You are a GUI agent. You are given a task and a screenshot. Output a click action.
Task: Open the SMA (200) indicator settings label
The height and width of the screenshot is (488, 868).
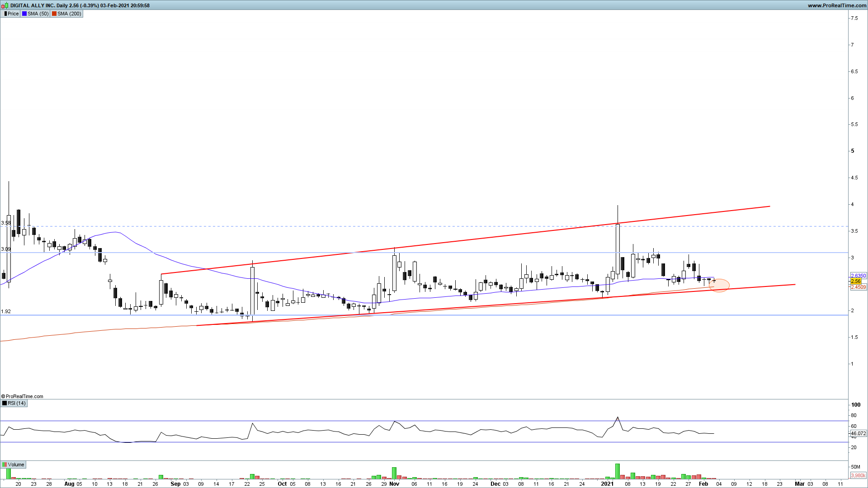[69, 14]
